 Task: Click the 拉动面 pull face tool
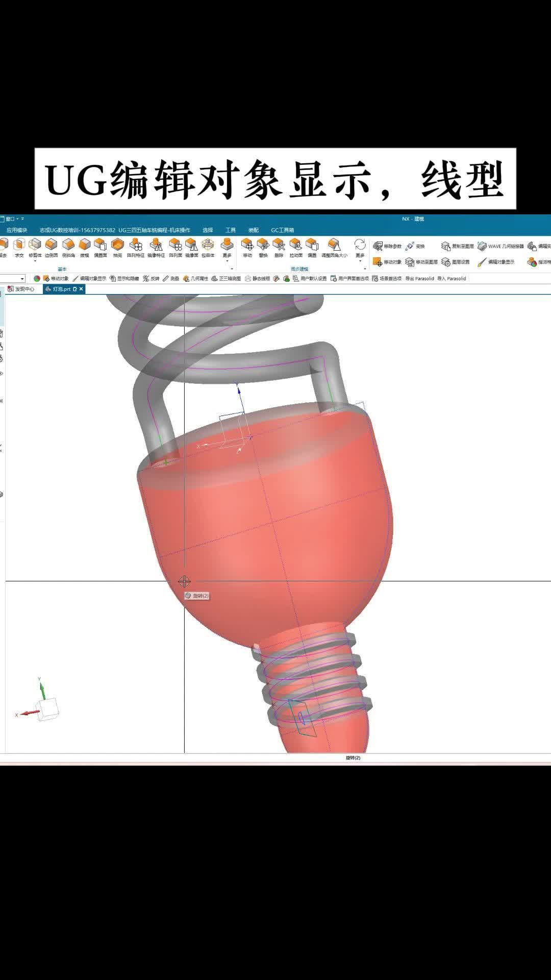coord(296,248)
